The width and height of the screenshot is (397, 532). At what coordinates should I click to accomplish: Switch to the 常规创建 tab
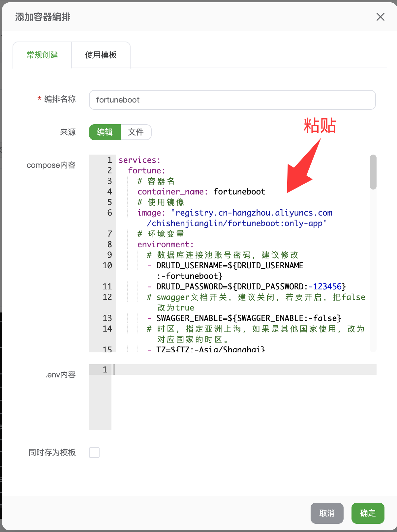42,55
